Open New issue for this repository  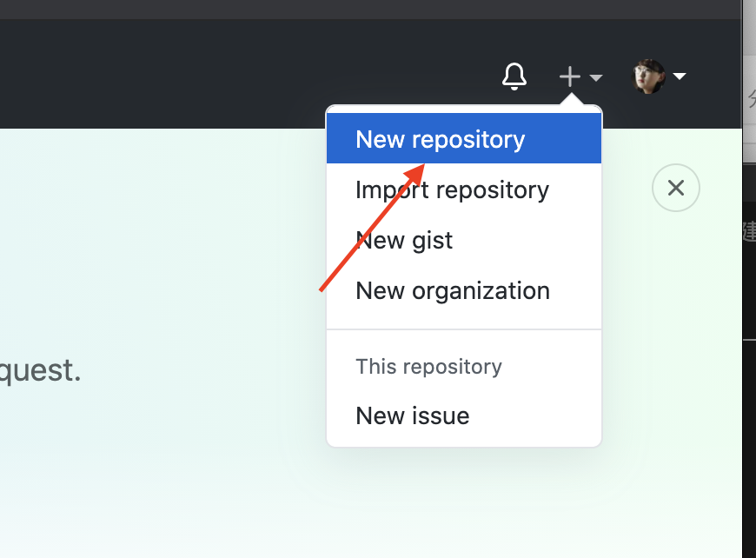tap(412, 415)
